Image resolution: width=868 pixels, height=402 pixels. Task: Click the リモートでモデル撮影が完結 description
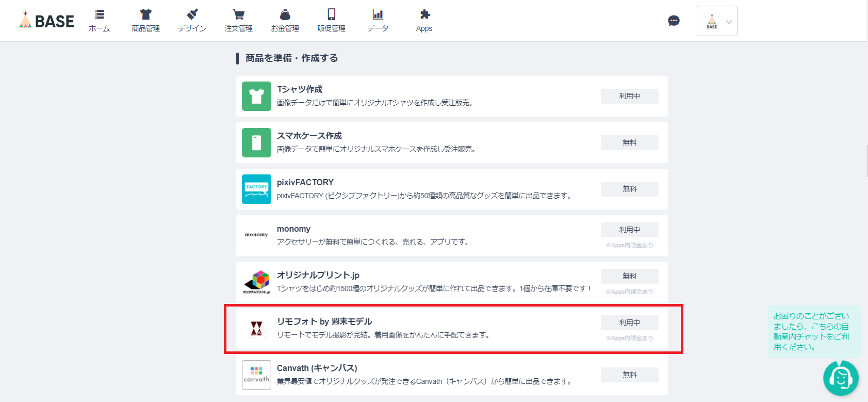click(384, 335)
